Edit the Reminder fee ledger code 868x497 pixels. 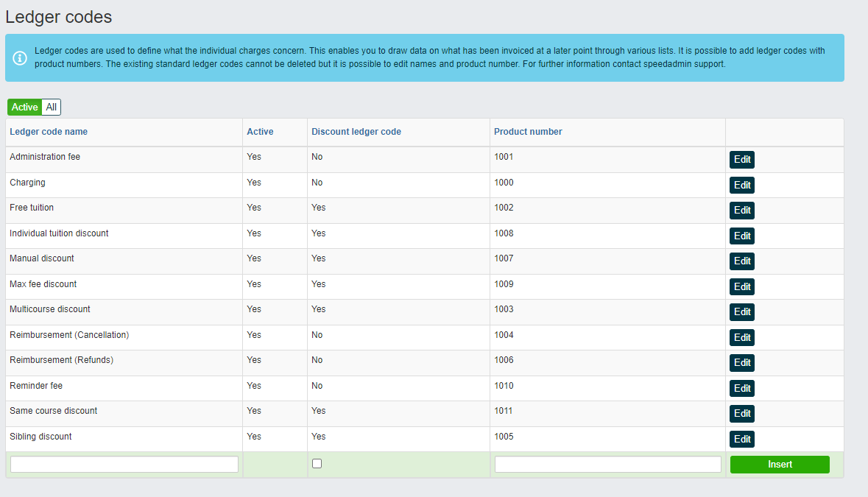(742, 388)
